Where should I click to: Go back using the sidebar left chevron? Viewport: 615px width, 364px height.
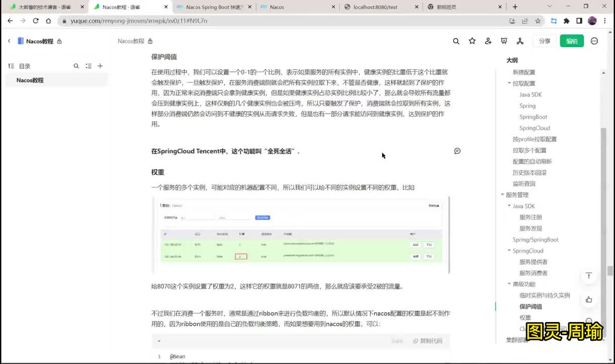pyautogui.click(x=9, y=41)
